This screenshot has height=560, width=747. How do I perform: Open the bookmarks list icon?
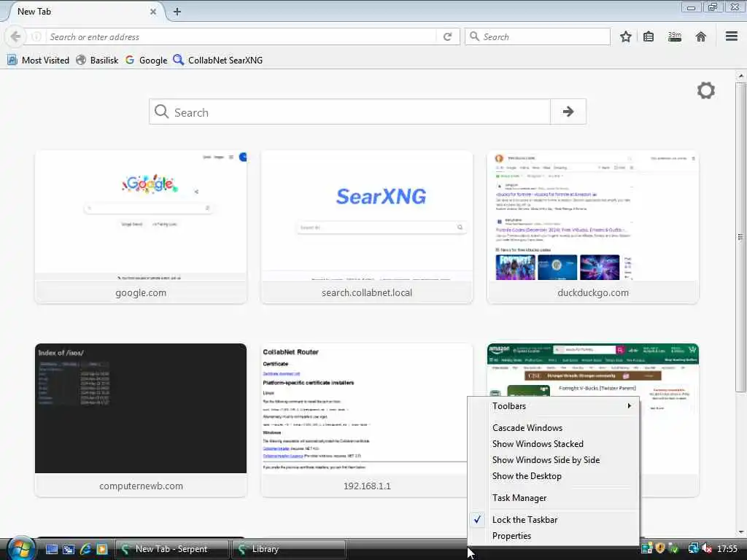649,36
